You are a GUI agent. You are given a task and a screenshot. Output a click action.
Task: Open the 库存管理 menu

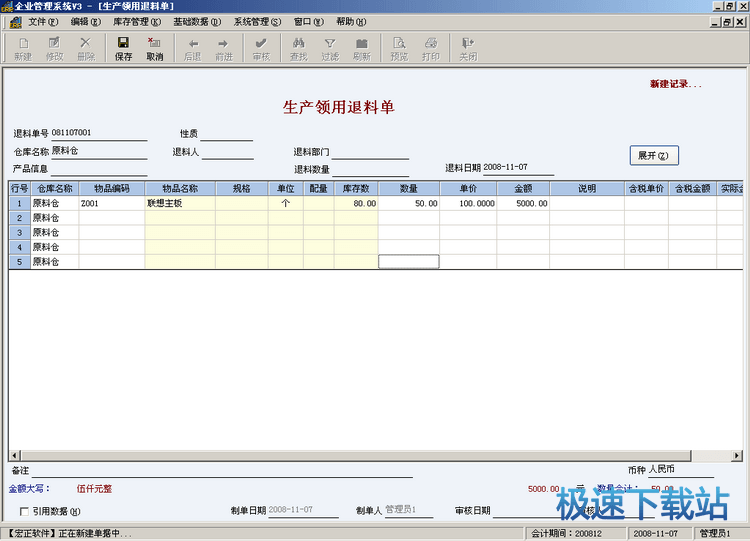pos(137,22)
